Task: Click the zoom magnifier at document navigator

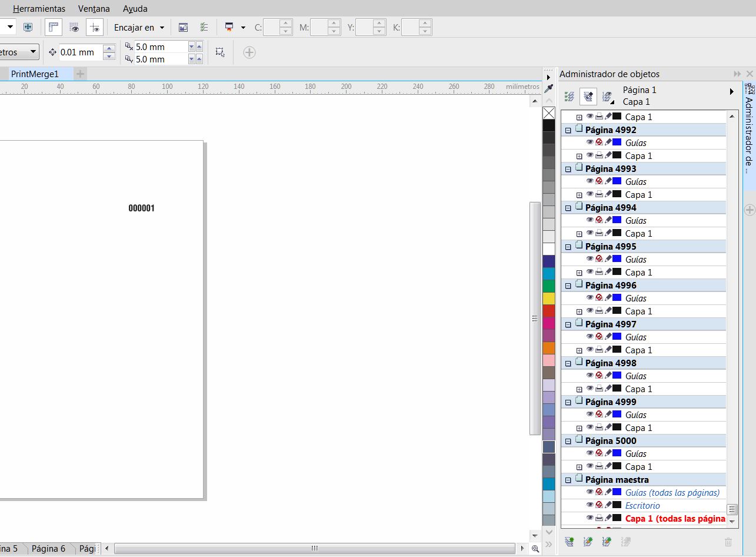Action: pyautogui.click(x=535, y=549)
